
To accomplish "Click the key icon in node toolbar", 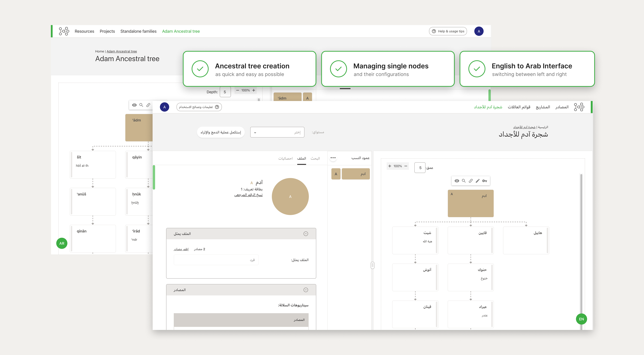I will (484, 181).
